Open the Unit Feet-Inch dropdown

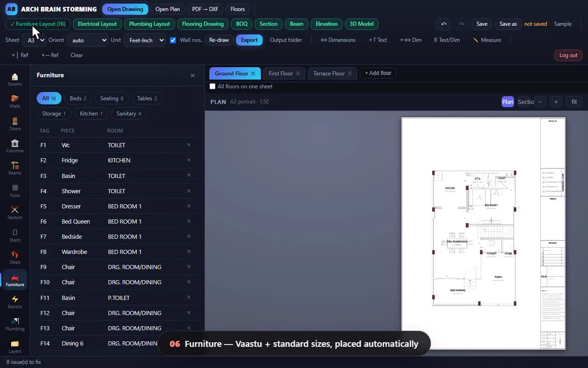[x=145, y=40]
